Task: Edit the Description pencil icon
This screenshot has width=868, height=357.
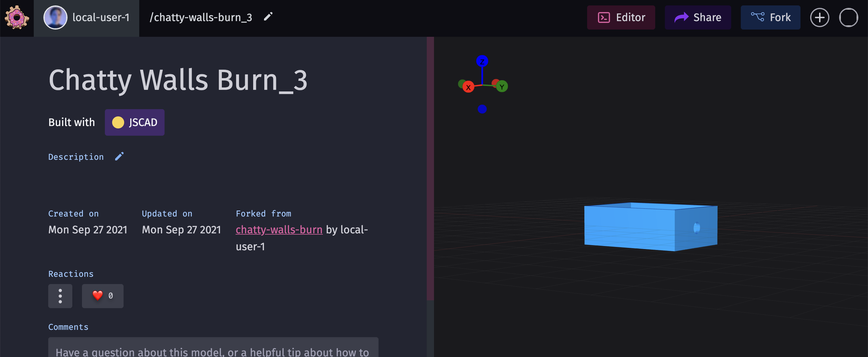Action: click(119, 156)
